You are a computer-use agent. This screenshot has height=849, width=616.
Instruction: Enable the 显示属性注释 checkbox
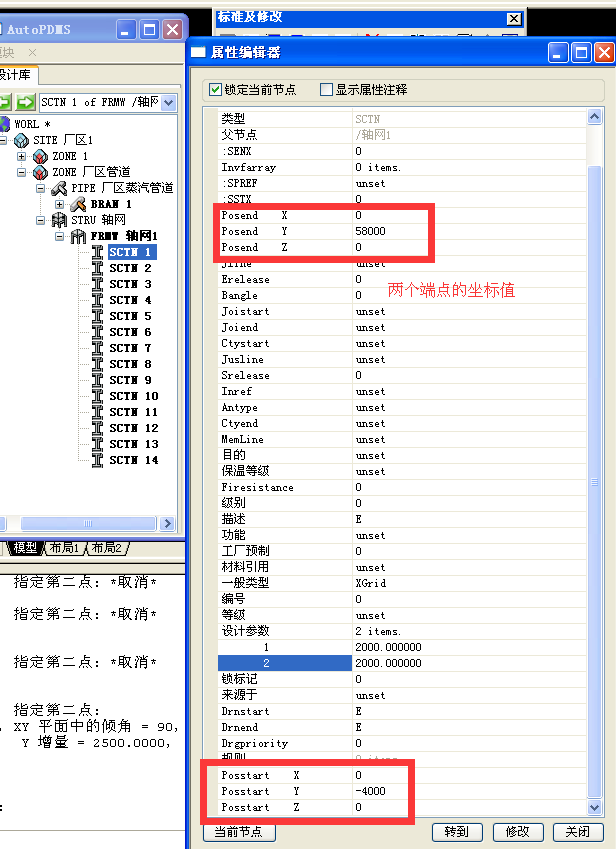(326, 90)
